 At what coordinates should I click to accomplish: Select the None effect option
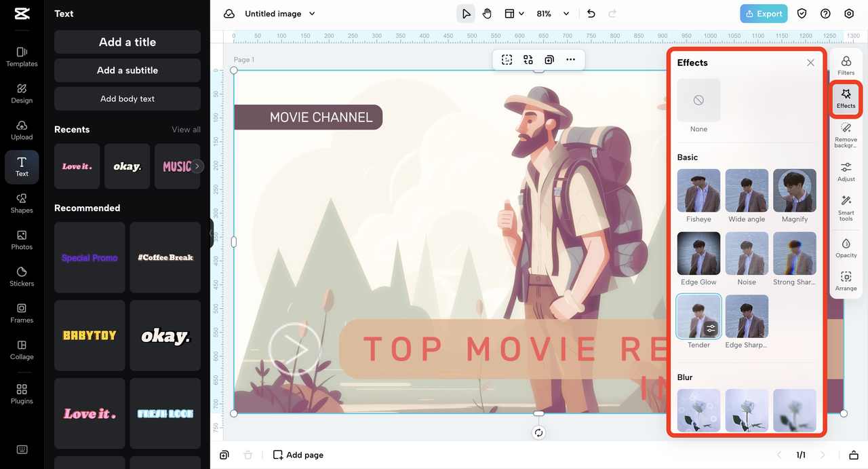coord(698,100)
